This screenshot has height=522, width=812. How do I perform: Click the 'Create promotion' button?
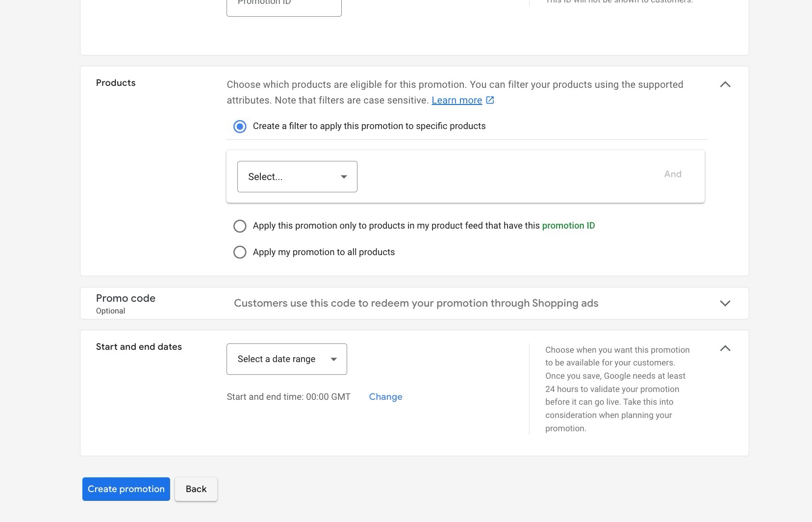coord(126,489)
